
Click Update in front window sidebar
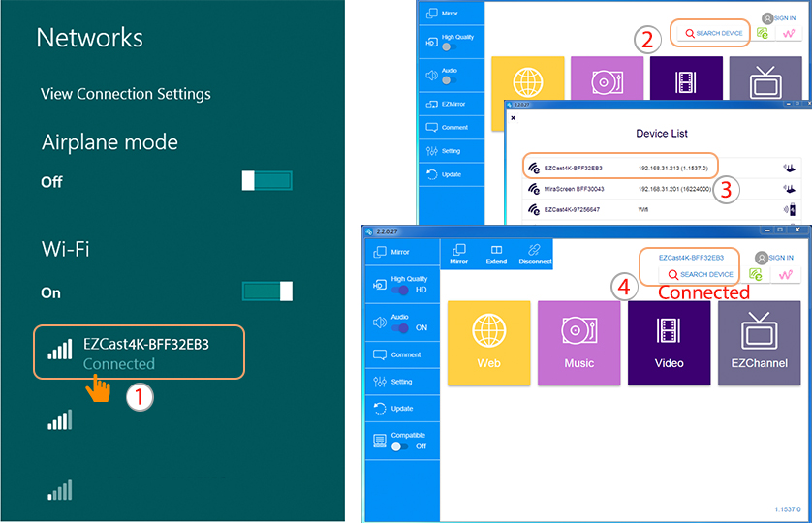pyautogui.click(x=402, y=409)
